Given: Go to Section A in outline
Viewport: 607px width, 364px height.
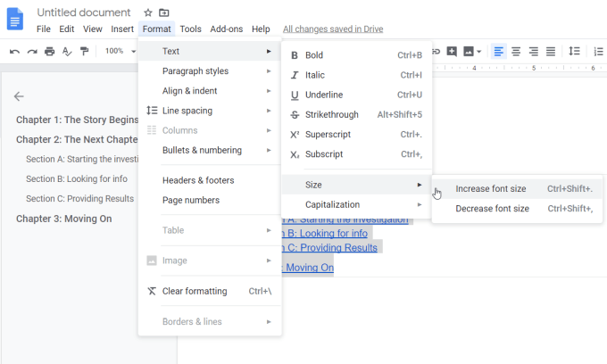Looking at the screenshot, I should [x=82, y=160].
